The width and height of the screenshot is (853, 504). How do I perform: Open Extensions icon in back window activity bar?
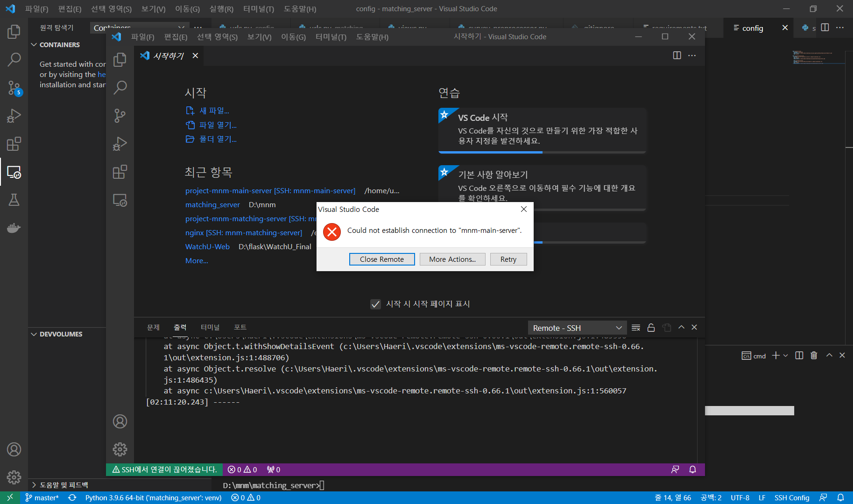(14, 144)
